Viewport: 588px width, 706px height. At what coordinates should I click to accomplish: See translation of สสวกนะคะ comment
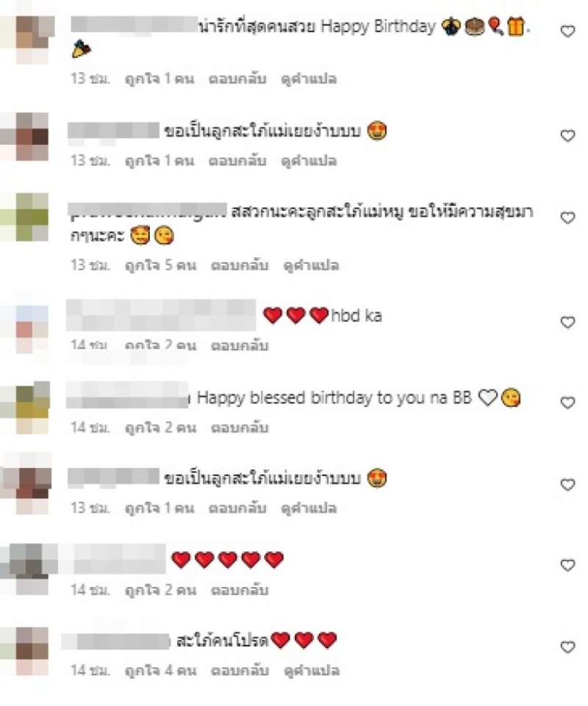(311, 265)
